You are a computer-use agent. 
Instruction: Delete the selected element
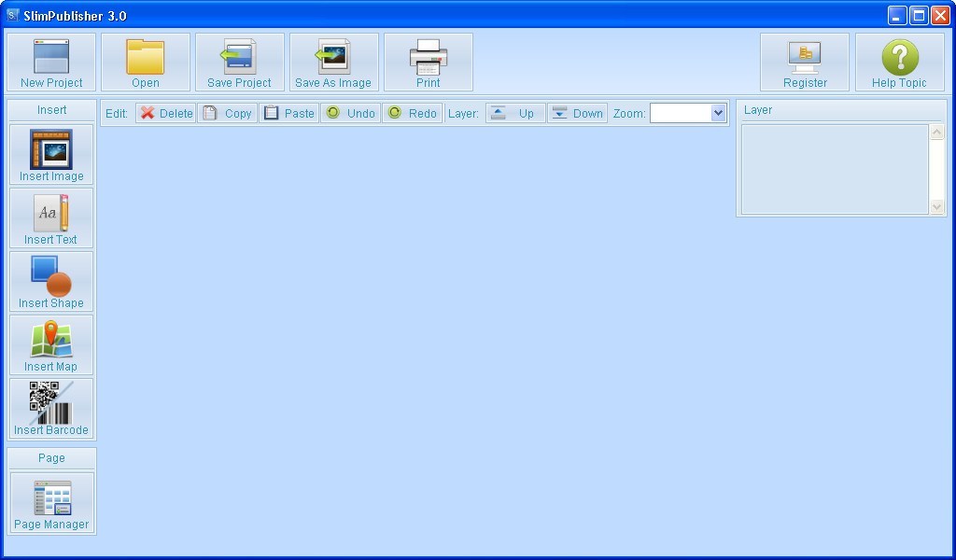tap(166, 113)
